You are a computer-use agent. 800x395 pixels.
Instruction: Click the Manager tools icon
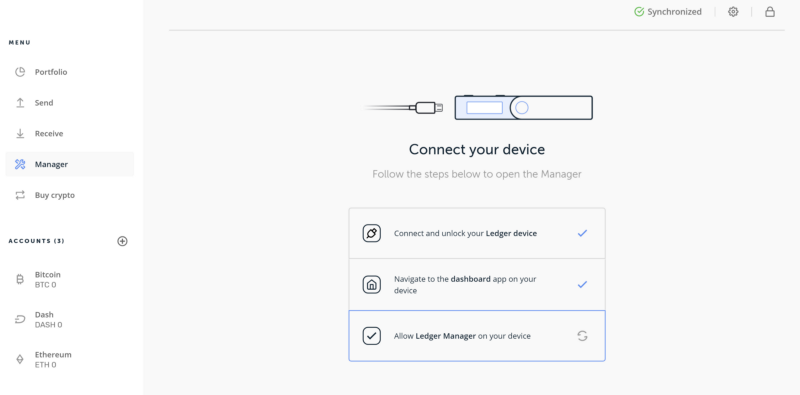point(20,164)
